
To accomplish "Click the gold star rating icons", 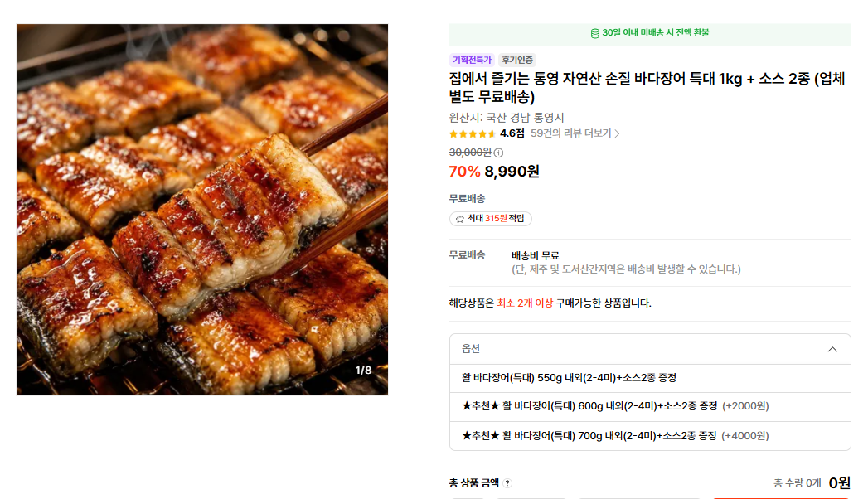I will [x=473, y=134].
